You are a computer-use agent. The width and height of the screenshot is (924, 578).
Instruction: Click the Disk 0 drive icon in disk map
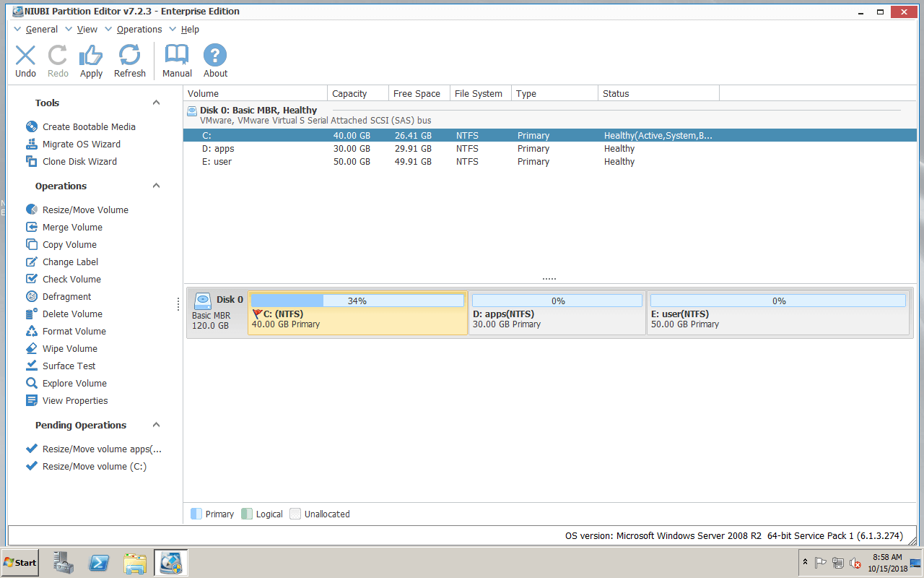coord(203,300)
